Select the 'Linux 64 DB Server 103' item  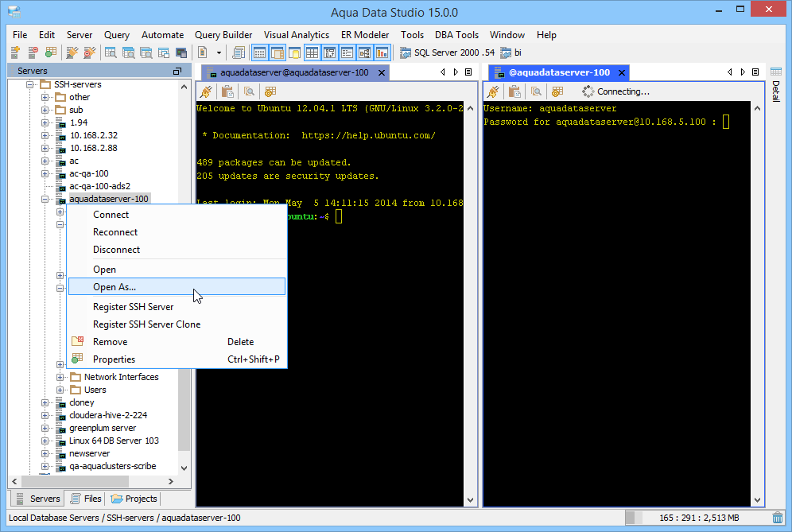(x=115, y=441)
